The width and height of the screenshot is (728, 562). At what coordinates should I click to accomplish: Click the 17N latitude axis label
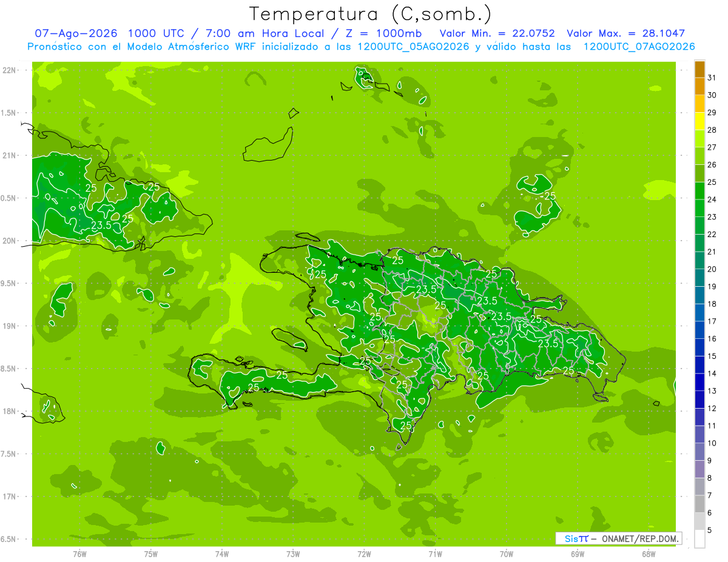tap(10, 497)
